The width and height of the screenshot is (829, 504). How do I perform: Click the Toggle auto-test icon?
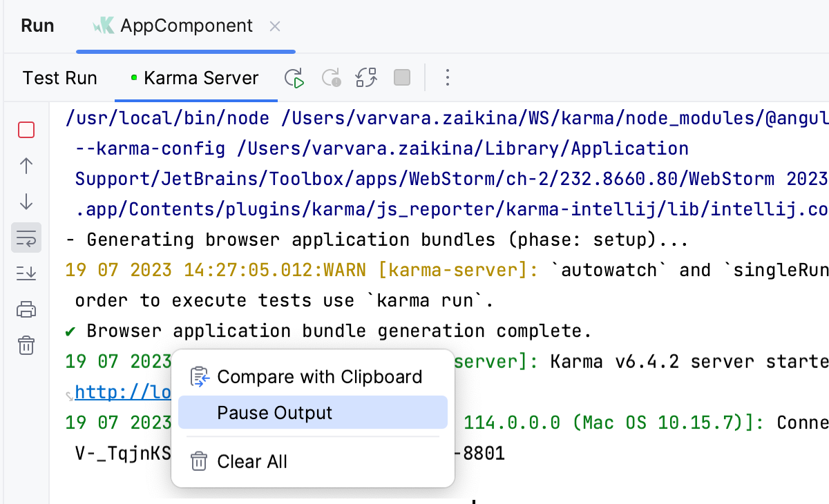click(366, 78)
